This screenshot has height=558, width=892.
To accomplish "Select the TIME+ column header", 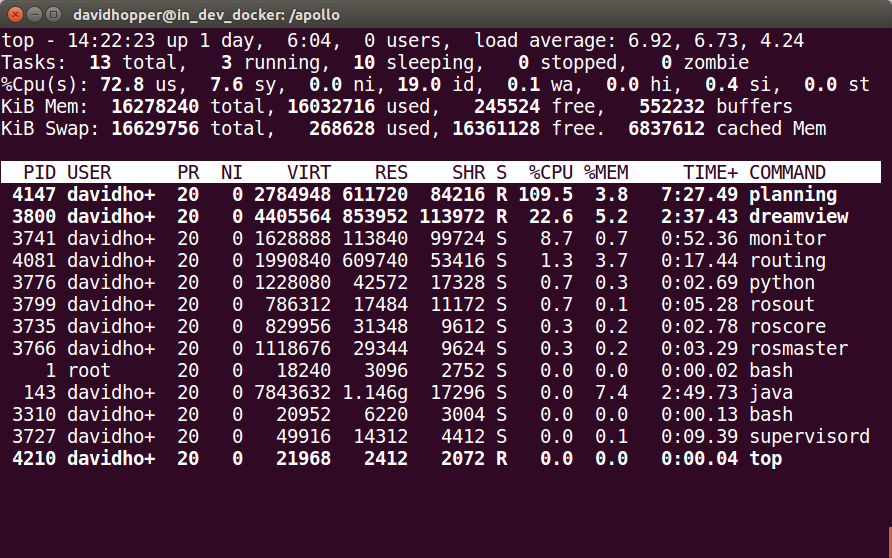I will coord(710,172).
